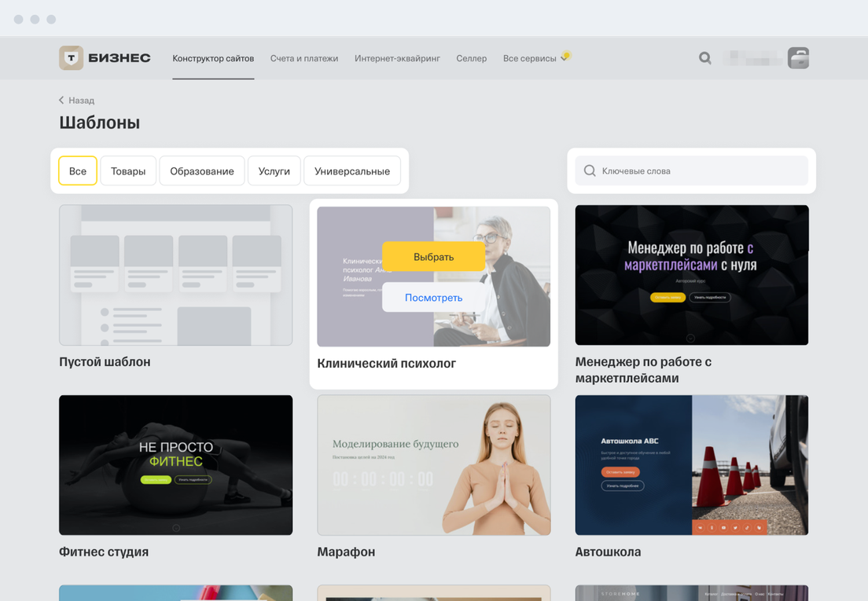The image size is (868, 601).
Task: Select the Все filter tab
Action: tap(78, 170)
